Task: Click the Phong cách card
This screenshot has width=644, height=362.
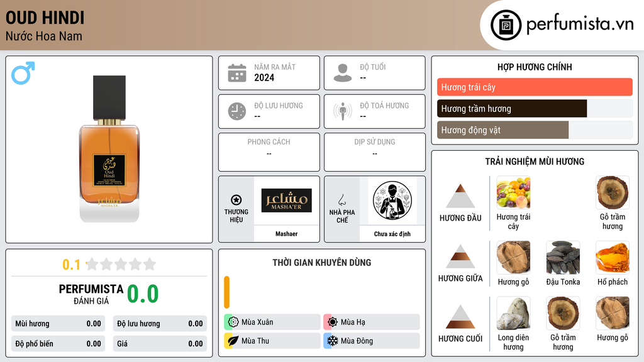Action: [269, 152]
